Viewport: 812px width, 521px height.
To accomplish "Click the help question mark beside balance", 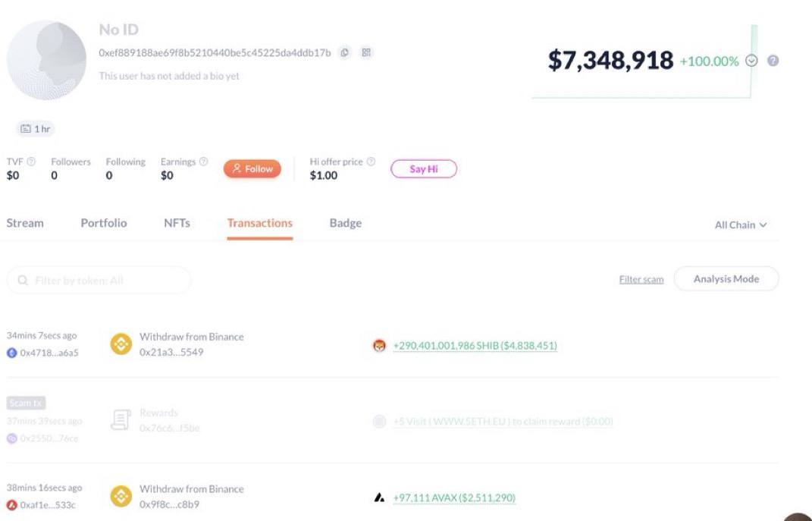I will tap(773, 61).
